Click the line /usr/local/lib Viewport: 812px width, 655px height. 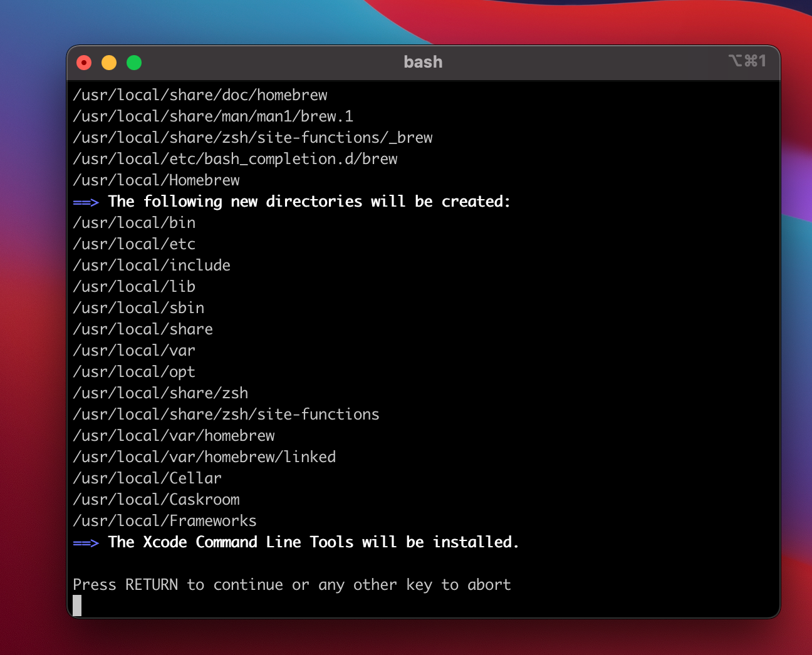click(134, 287)
